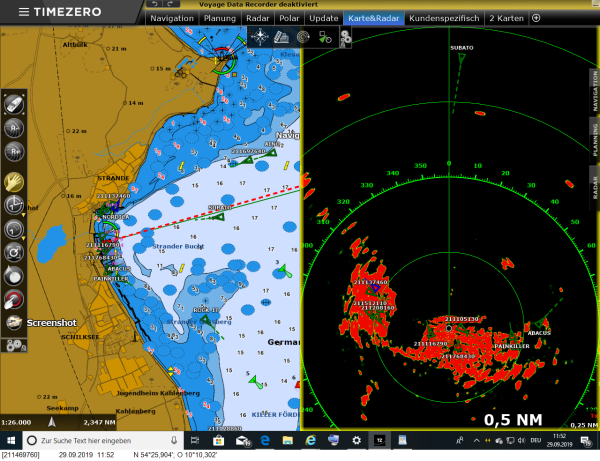Select the SUBATO vessel on the chart
600x461 pixels.
[218, 217]
